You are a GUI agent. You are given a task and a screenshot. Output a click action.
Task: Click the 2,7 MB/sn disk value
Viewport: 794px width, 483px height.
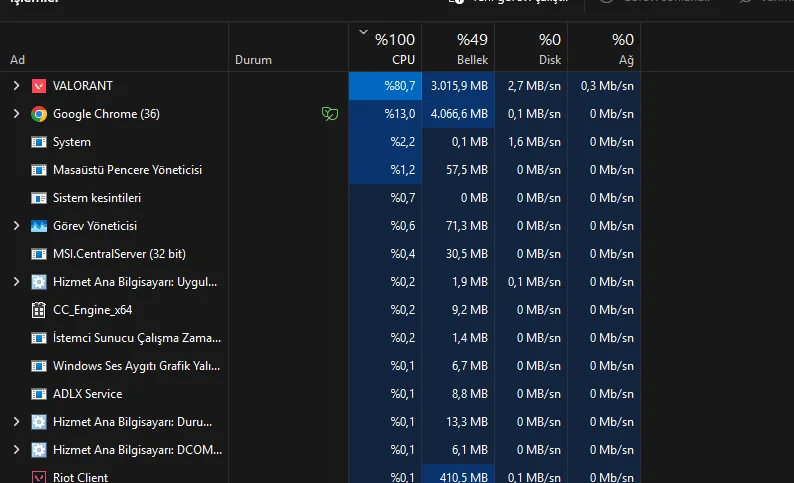(534, 86)
